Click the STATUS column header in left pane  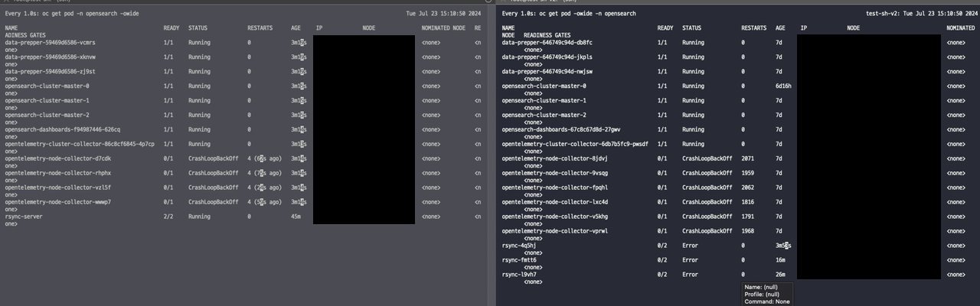(198, 28)
